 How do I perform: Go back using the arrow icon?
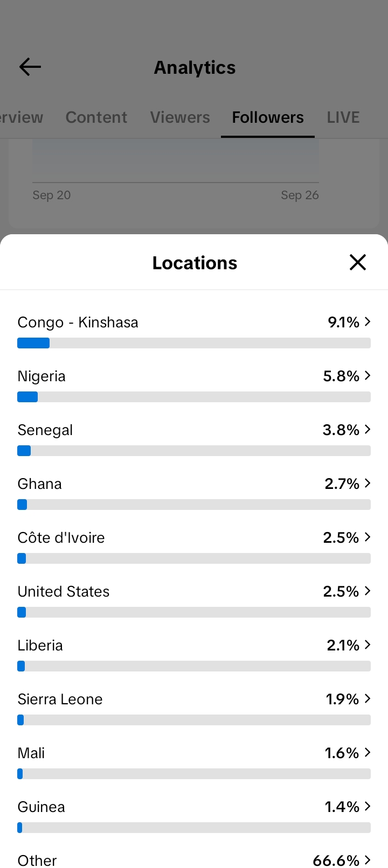coord(30,67)
